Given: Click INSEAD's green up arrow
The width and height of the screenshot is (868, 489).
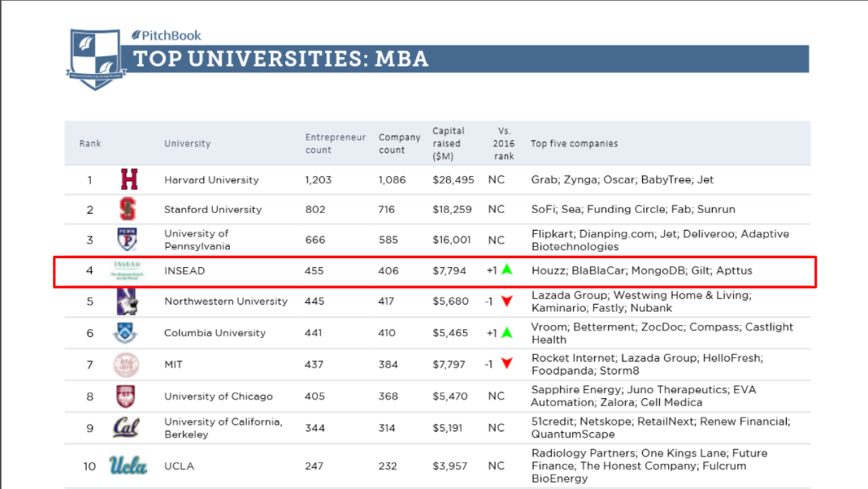Looking at the screenshot, I should click(x=506, y=269).
